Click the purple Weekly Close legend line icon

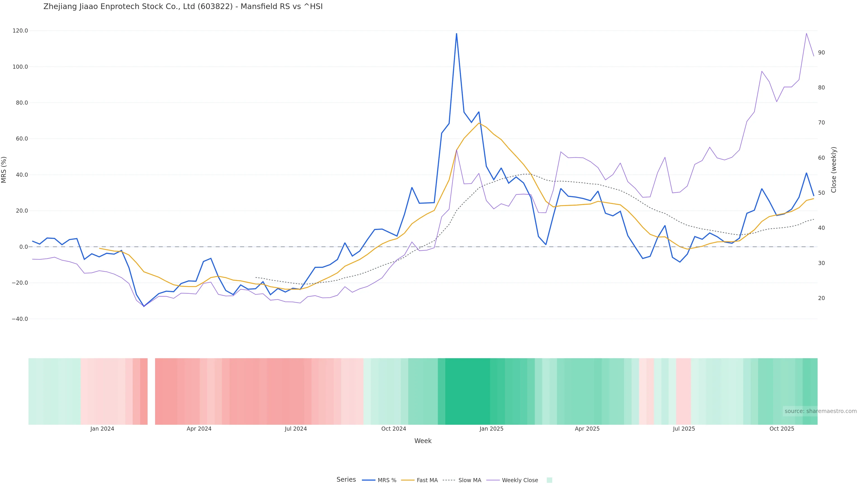493,480
